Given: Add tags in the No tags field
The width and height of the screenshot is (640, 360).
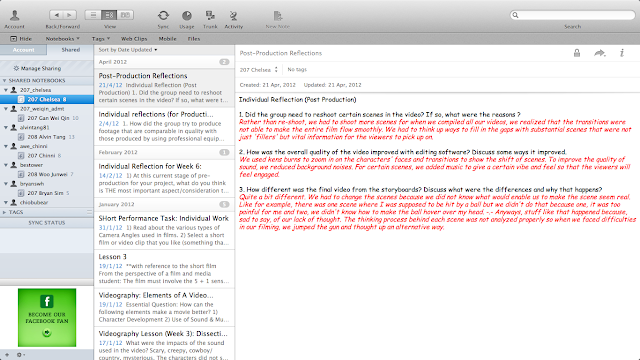Looking at the screenshot, I should (x=297, y=70).
